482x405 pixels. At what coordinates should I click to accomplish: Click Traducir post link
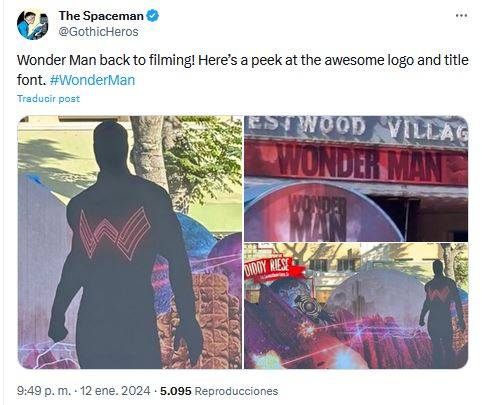click(48, 99)
